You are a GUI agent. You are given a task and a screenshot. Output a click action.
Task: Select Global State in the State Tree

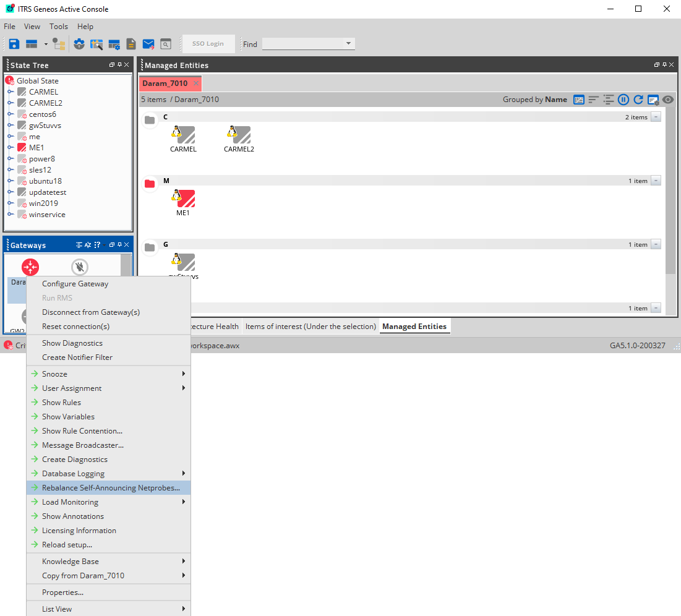pos(37,81)
